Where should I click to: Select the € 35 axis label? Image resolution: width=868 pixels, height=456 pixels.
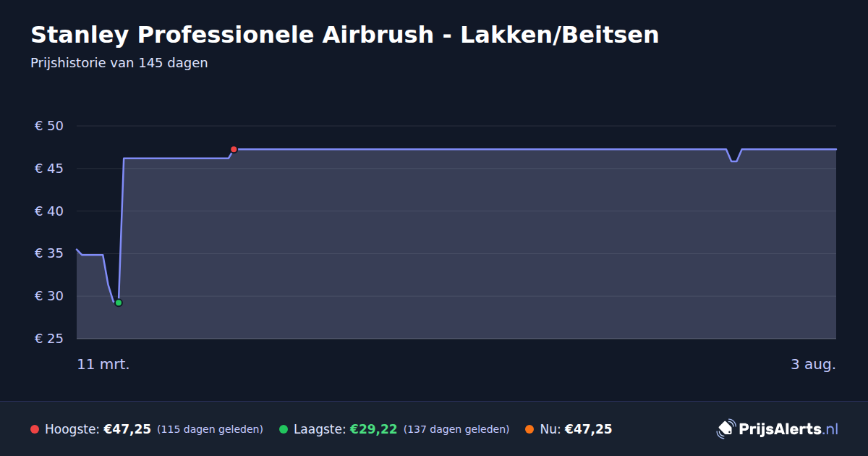(49, 253)
